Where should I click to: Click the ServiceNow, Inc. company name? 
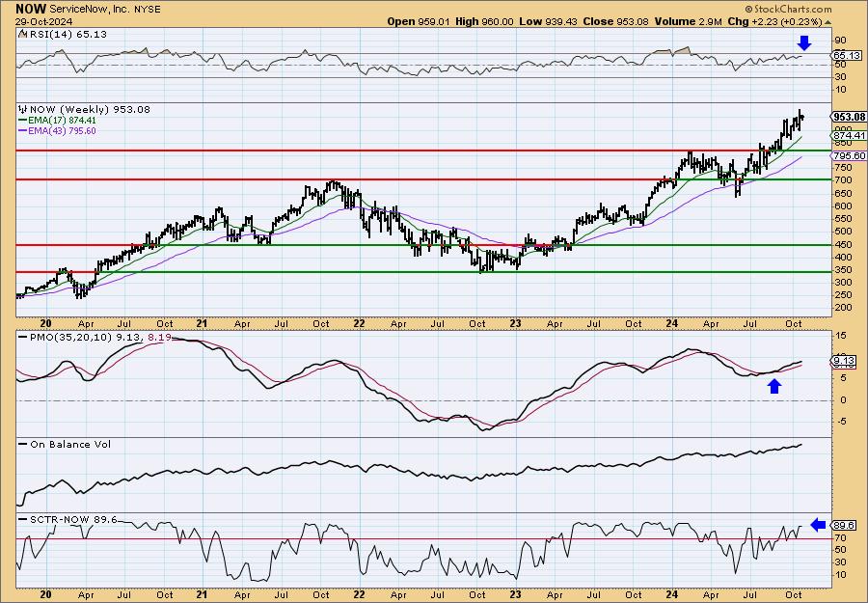click(89, 10)
